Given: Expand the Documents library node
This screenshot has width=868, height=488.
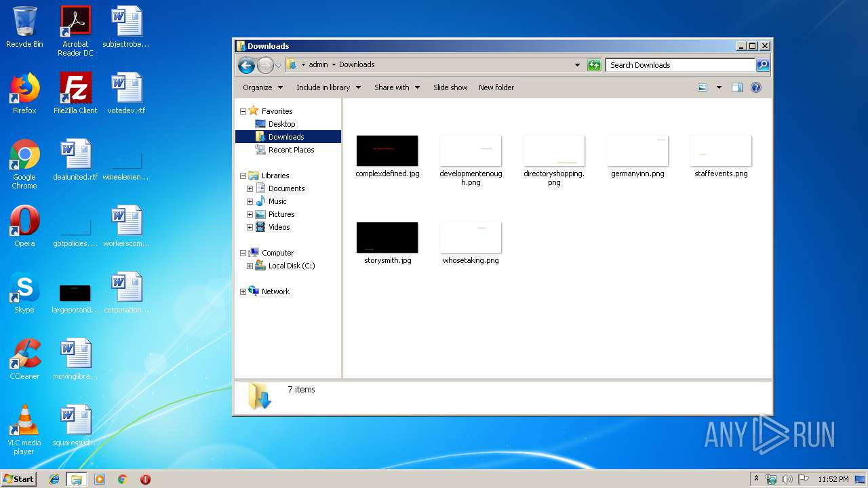Looking at the screenshot, I should click(x=250, y=188).
